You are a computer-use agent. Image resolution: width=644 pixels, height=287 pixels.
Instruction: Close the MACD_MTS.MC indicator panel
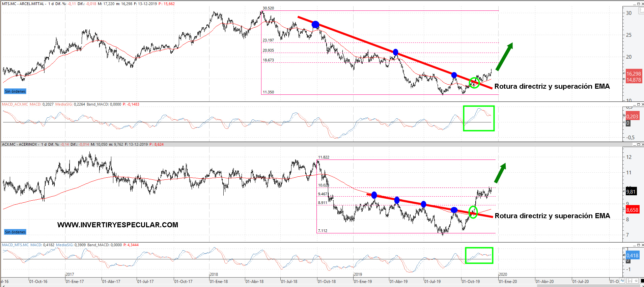click(642, 245)
